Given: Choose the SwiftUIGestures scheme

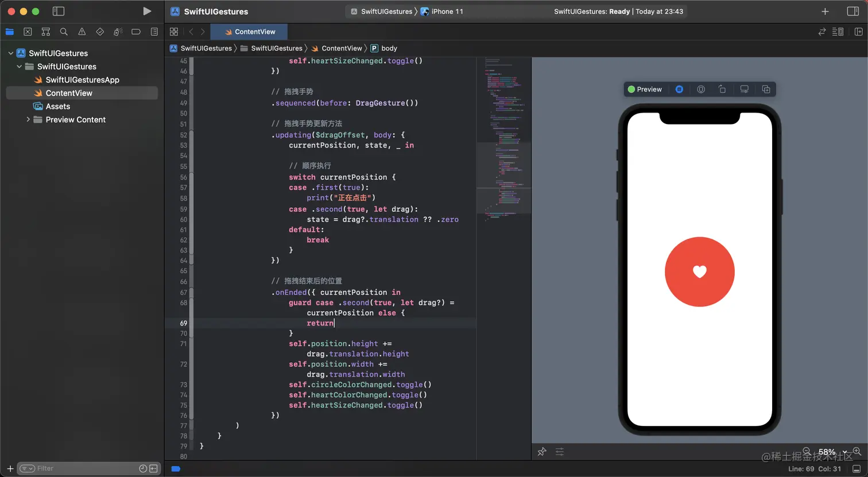Looking at the screenshot, I should 381,11.
